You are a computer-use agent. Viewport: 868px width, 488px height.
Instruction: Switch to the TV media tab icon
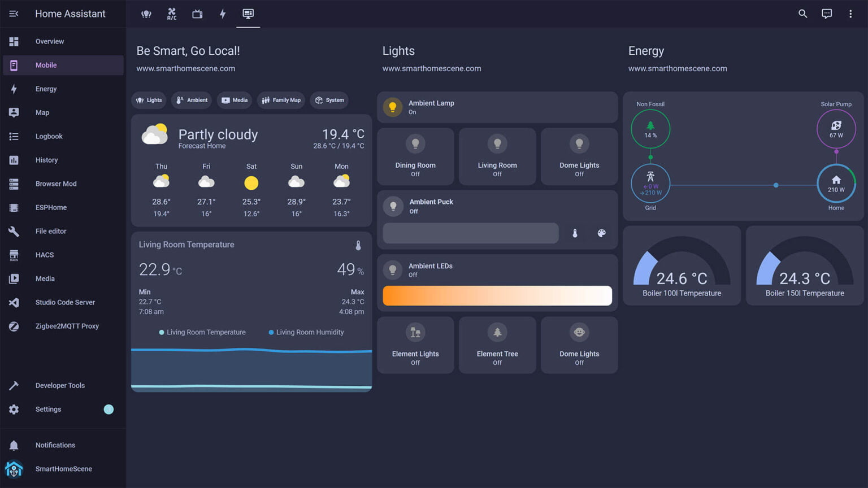pyautogui.click(x=197, y=14)
